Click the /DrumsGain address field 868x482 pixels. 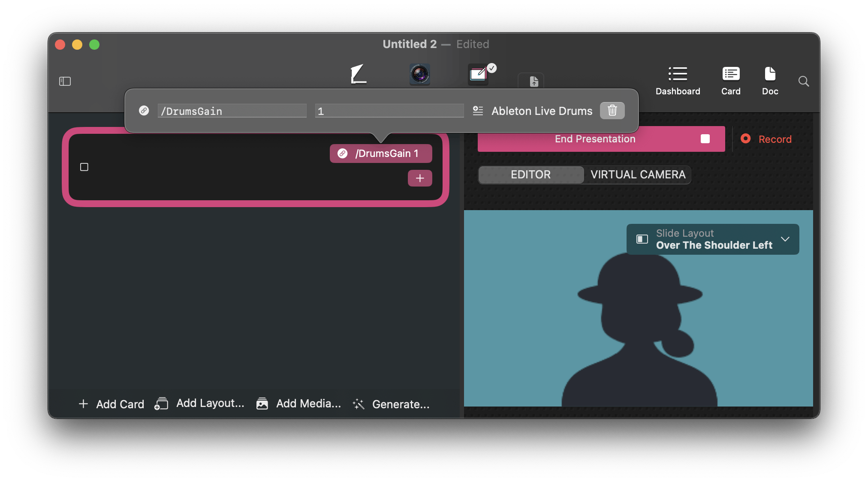pyautogui.click(x=232, y=111)
